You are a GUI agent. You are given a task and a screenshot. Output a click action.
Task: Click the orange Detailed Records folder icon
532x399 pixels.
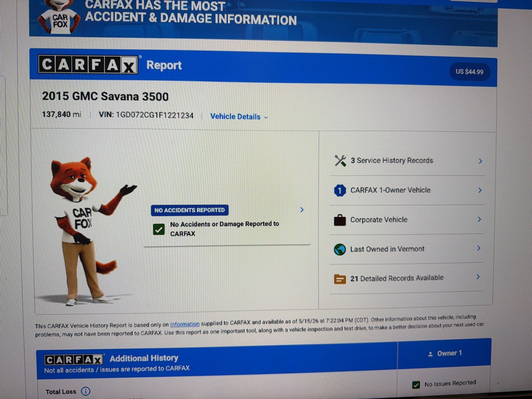pyautogui.click(x=340, y=279)
